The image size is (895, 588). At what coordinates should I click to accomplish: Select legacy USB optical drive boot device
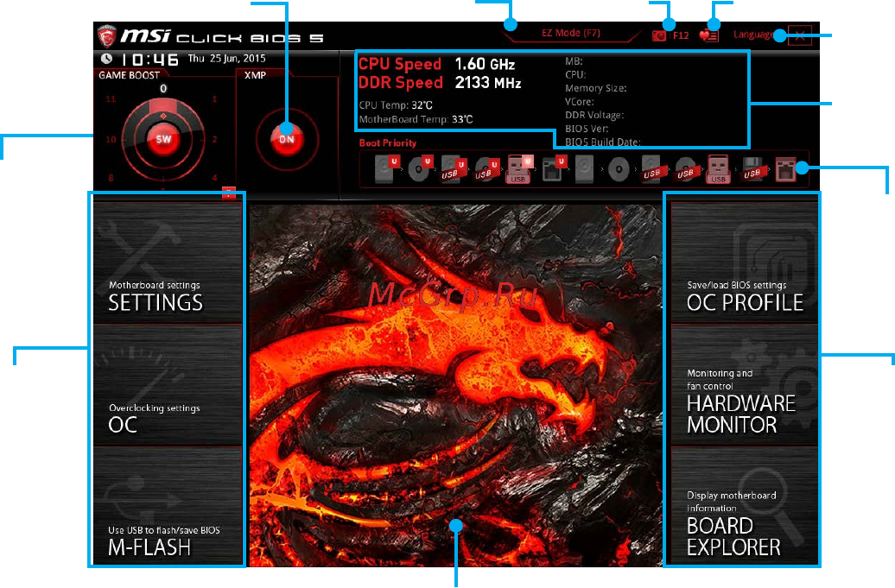(x=685, y=170)
